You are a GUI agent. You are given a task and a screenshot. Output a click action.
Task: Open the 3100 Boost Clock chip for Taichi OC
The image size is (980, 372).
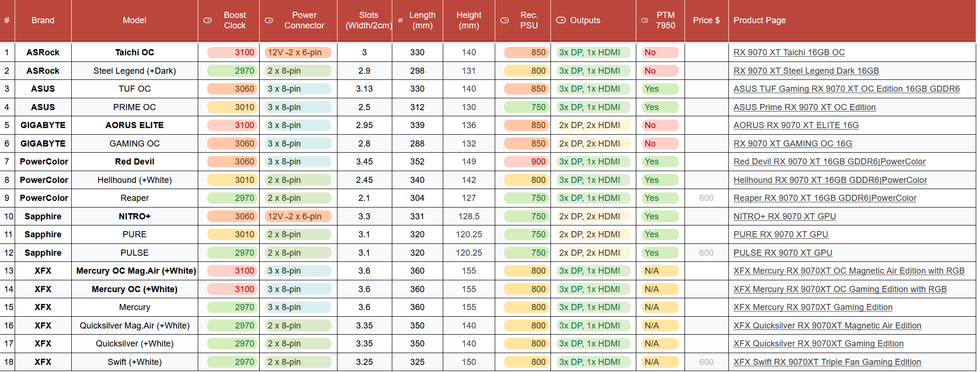(x=232, y=52)
